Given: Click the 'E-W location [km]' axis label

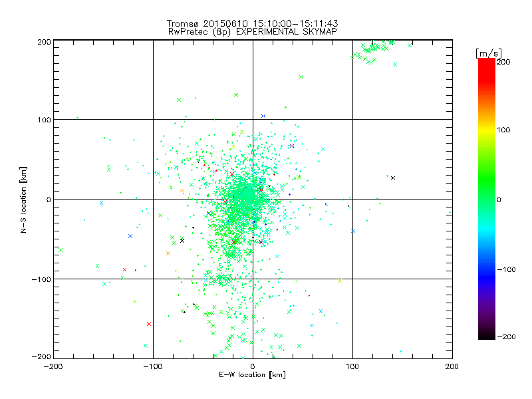Looking at the screenshot, I should 252,375.
